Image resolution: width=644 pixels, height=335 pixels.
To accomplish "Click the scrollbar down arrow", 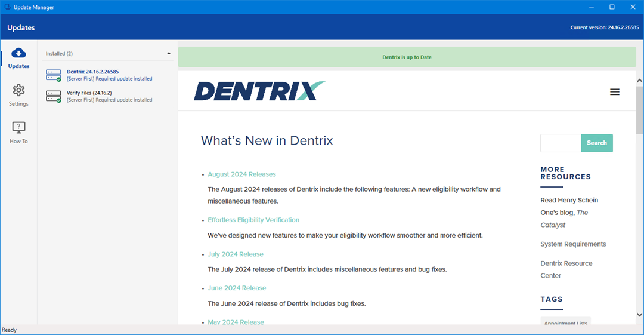I will (639, 315).
